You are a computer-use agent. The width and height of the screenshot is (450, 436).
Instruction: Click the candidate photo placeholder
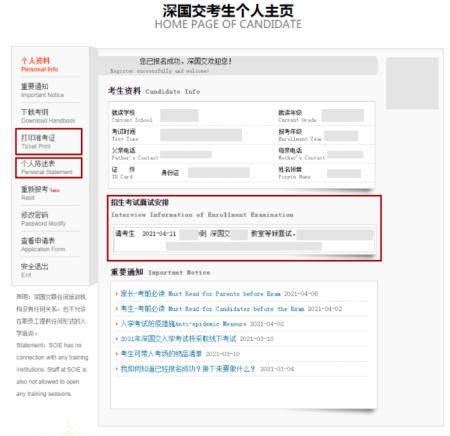[x=412, y=83]
